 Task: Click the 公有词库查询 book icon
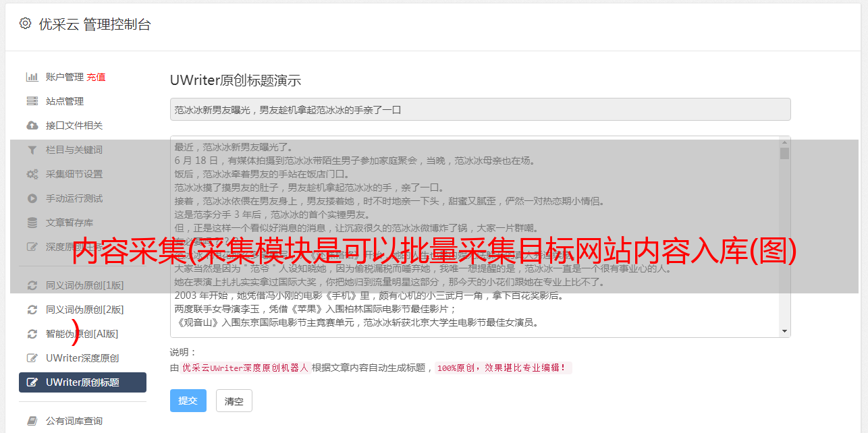pos(32,421)
